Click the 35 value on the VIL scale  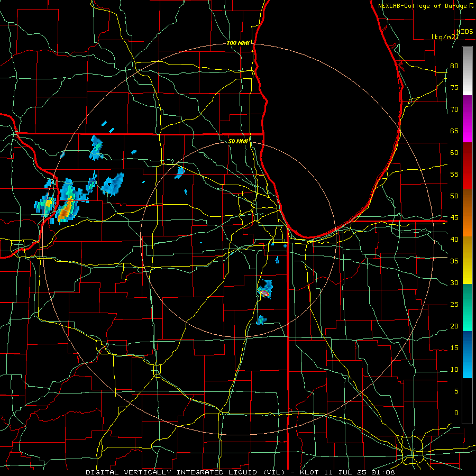[x=454, y=261]
